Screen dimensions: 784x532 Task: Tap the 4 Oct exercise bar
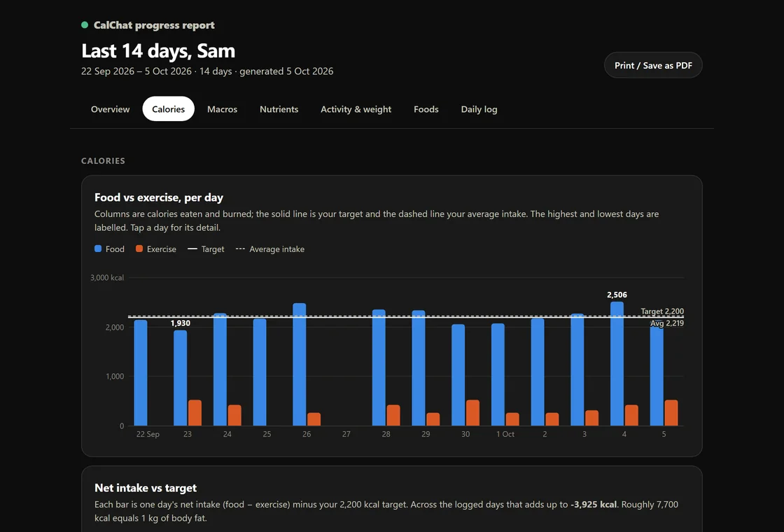(631, 416)
